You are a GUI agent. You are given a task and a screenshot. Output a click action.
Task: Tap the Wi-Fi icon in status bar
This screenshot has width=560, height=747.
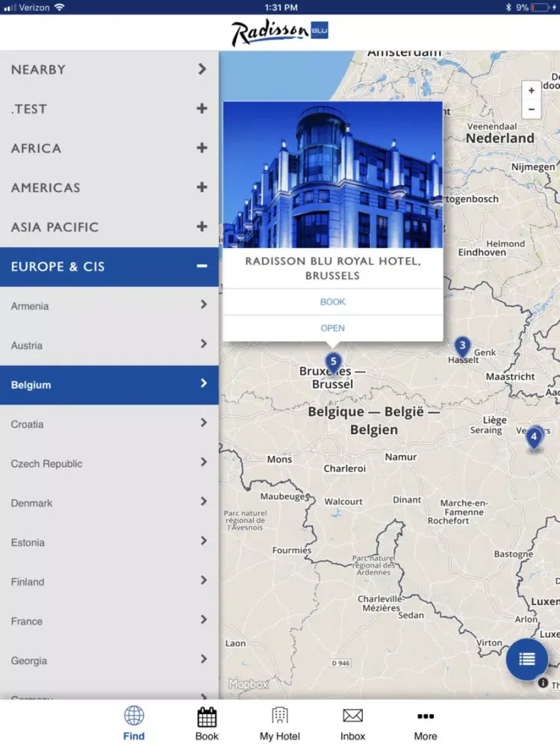pos(59,7)
